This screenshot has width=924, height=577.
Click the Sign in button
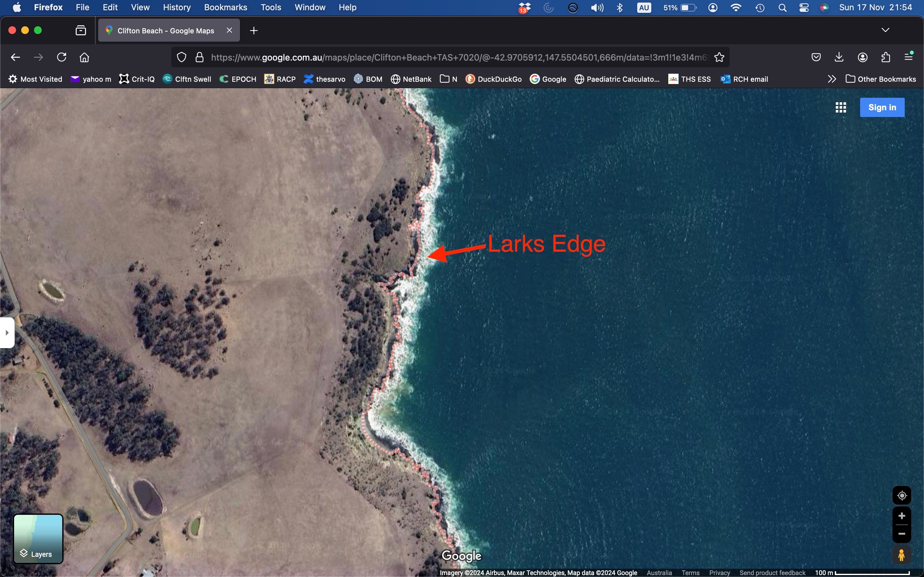click(882, 108)
